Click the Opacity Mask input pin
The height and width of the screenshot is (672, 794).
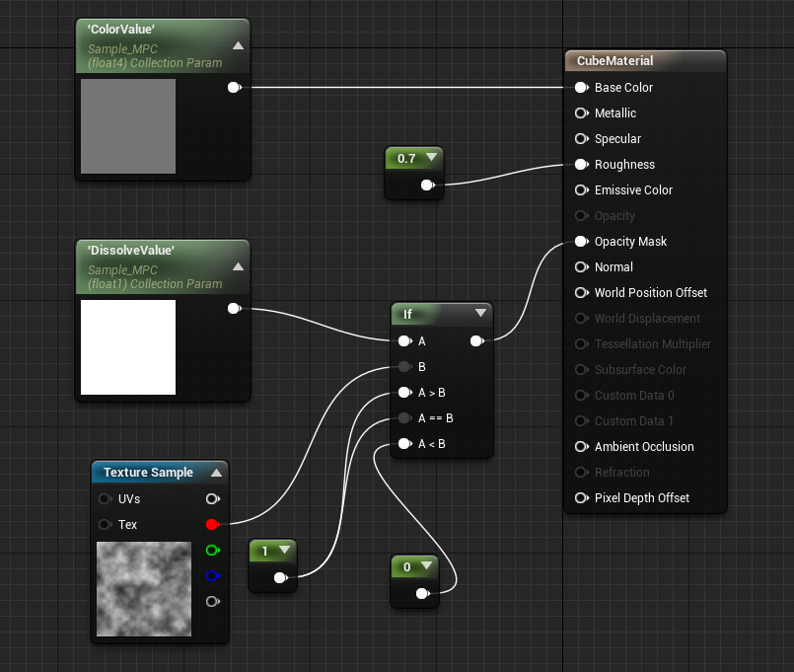pyautogui.click(x=581, y=242)
